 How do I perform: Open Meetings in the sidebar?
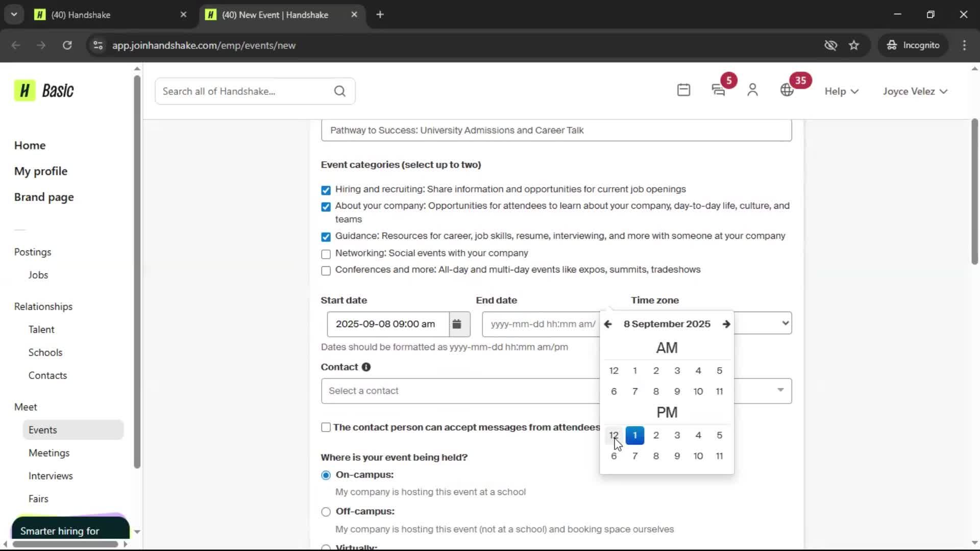click(x=49, y=453)
